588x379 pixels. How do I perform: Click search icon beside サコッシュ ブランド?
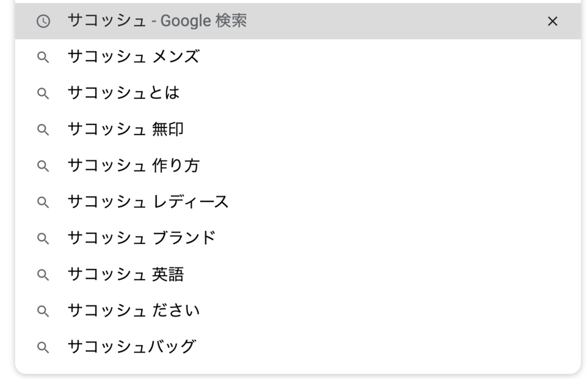click(x=43, y=238)
